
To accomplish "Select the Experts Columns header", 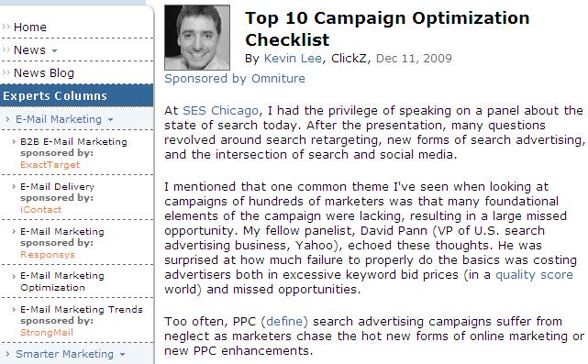I will coord(76,95).
